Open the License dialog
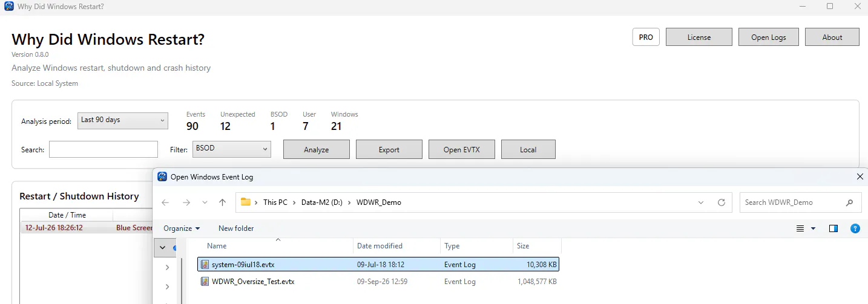The width and height of the screenshot is (868, 304). (x=699, y=37)
